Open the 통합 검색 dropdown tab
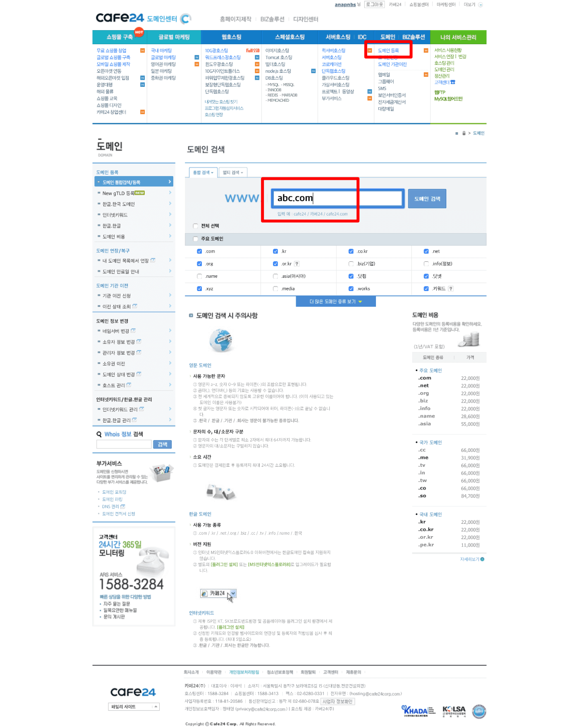This screenshot has width=579, height=728. pos(203,172)
